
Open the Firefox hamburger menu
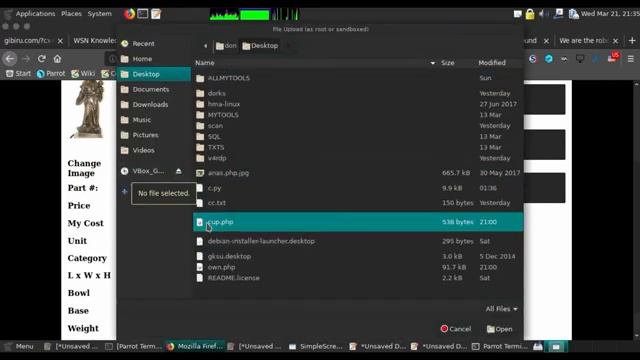tap(631, 59)
